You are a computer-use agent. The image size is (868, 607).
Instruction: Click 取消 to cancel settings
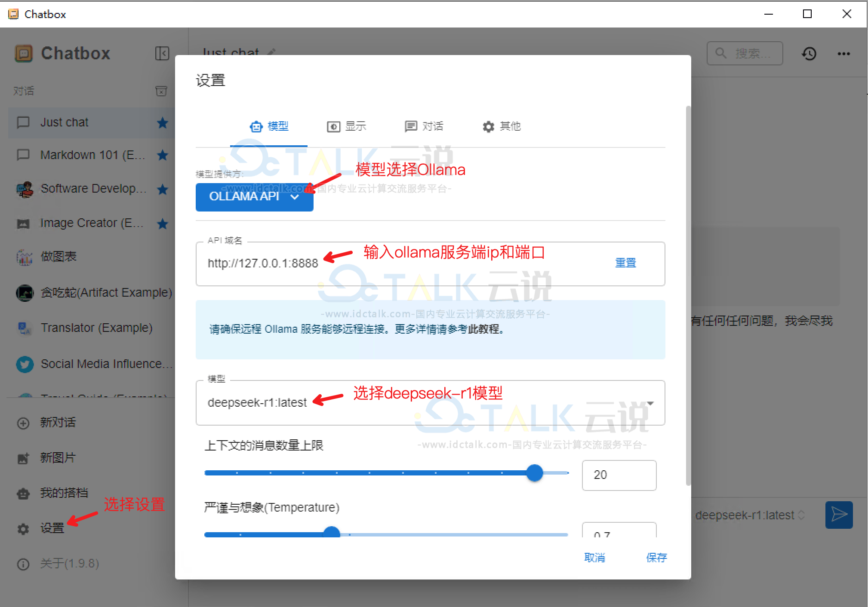pyautogui.click(x=595, y=558)
